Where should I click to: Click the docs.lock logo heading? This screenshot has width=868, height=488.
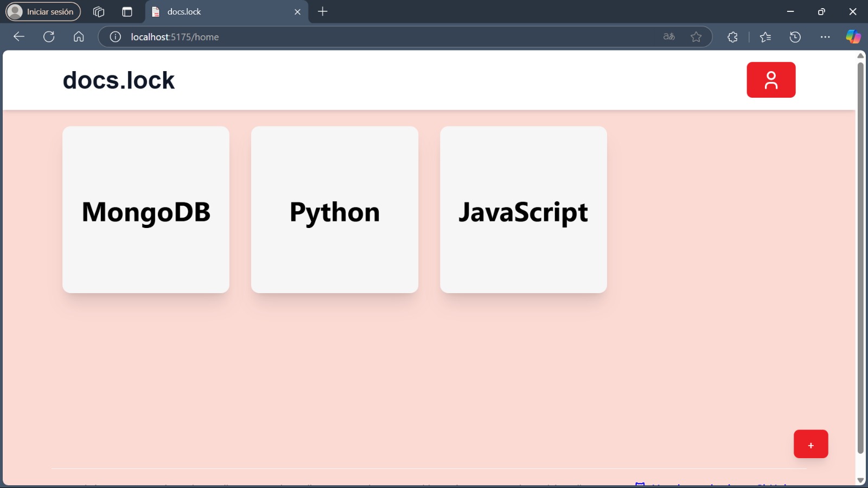(119, 80)
